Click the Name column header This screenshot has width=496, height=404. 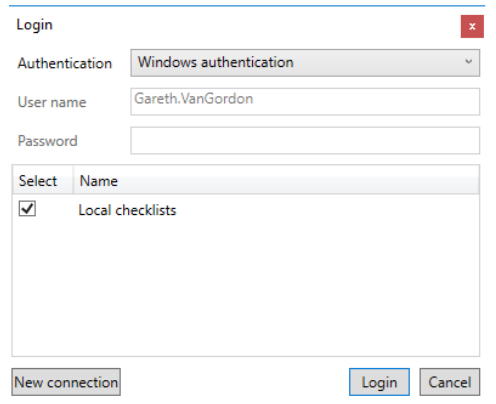point(276,181)
